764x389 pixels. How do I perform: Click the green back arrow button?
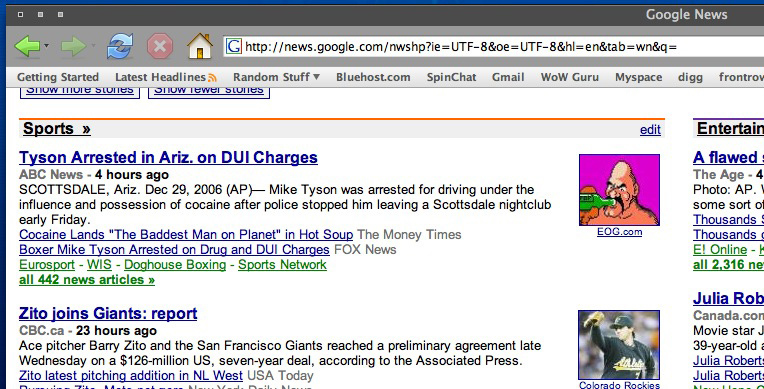click(x=27, y=47)
